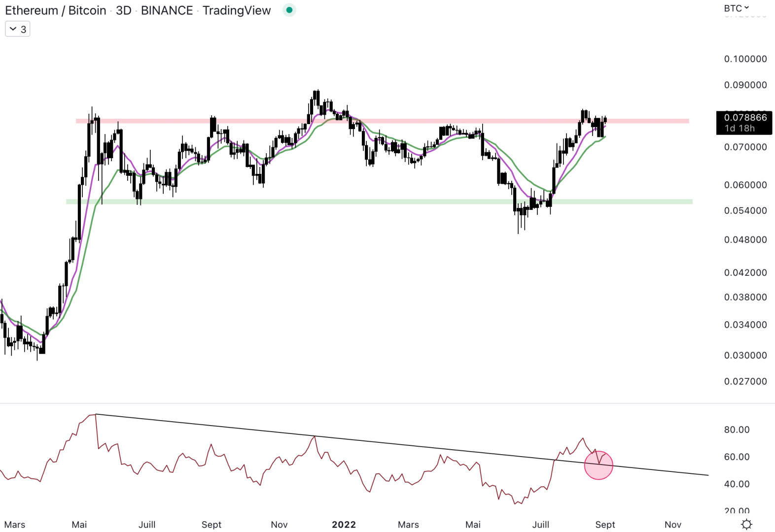The image size is (775, 532).
Task: Click the 0.100000 price axis label
Action: [x=745, y=59]
